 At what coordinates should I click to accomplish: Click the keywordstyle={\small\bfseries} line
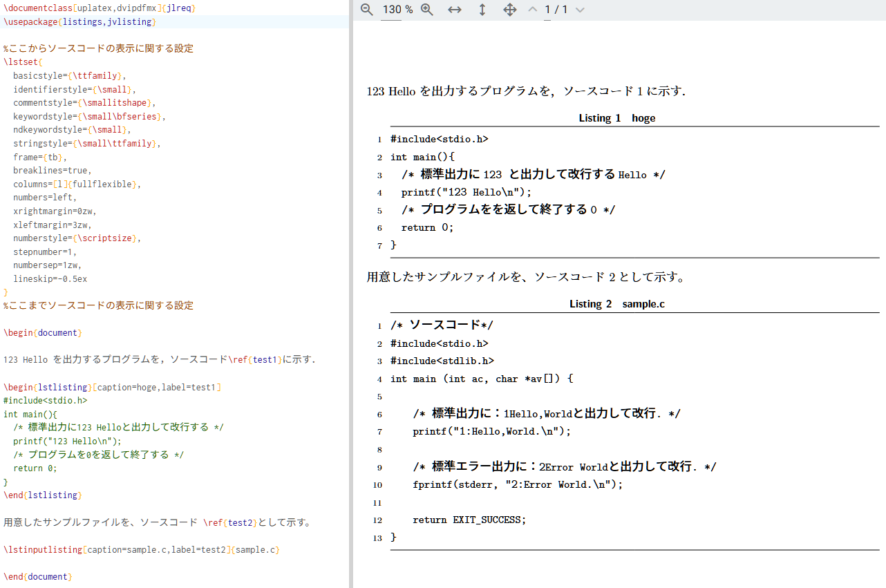(89, 117)
